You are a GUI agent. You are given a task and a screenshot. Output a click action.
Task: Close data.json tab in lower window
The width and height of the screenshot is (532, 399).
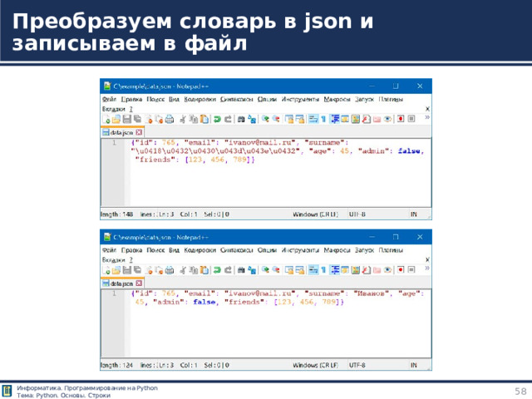(139, 283)
